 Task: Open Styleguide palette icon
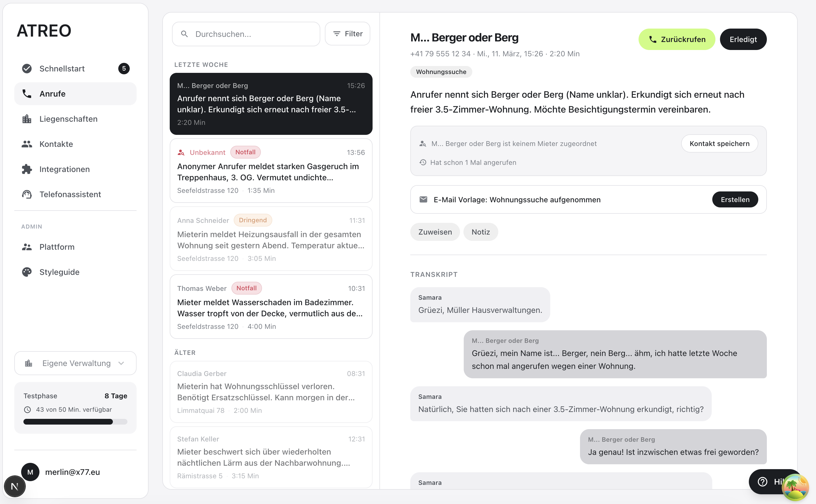(x=27, y=272)
